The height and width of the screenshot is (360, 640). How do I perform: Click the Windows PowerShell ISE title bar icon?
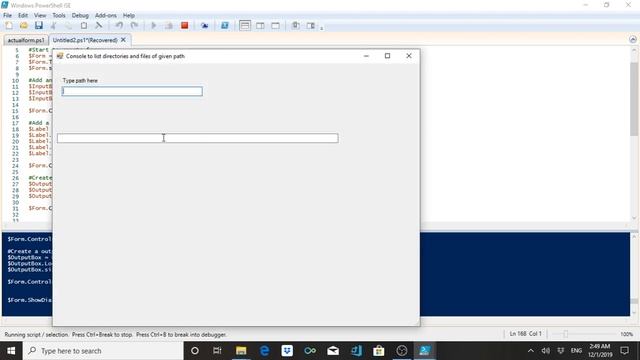4,5
